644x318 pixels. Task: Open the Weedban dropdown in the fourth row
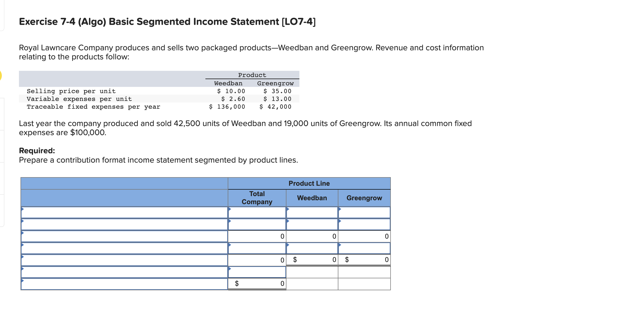[x=312, y=248]
